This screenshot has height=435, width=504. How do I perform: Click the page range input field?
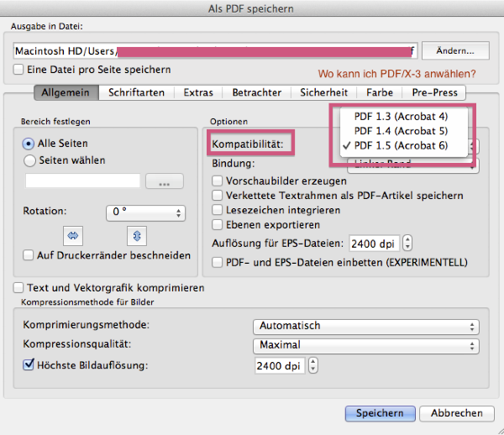tap(83, 181)
